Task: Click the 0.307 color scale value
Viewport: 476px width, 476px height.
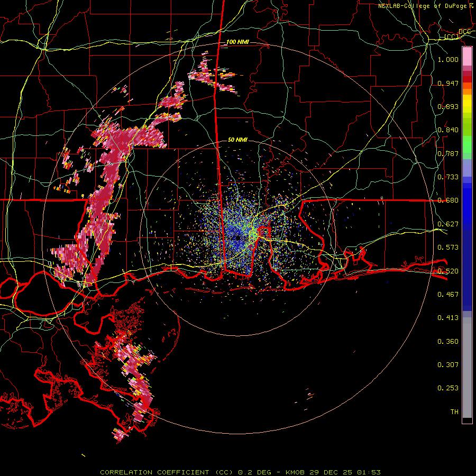Action: pos(448,365)
